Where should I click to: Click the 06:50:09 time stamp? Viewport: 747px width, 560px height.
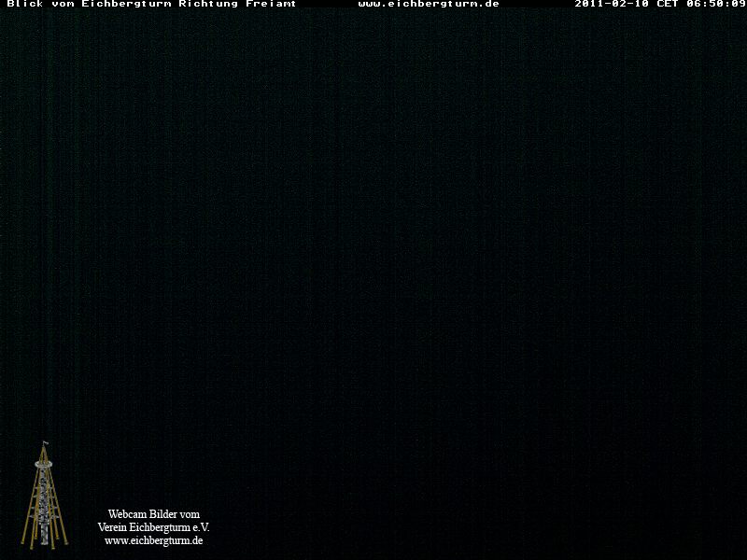716,4
